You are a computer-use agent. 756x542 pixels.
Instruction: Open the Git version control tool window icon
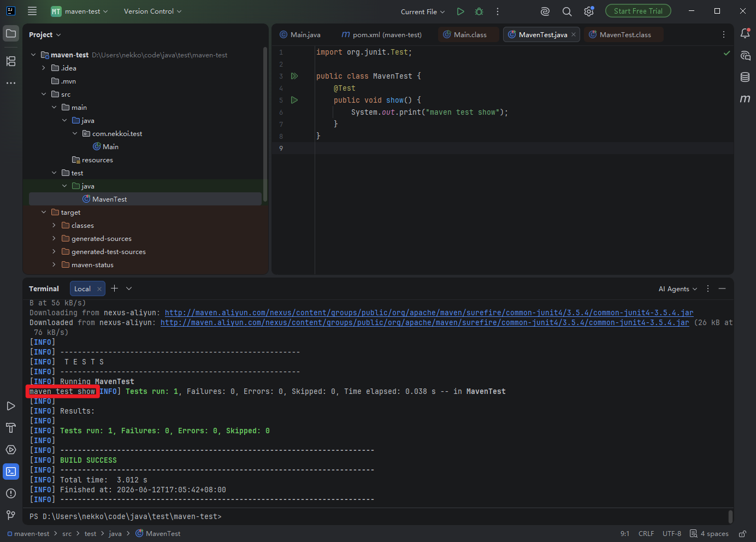coord(11,515)
